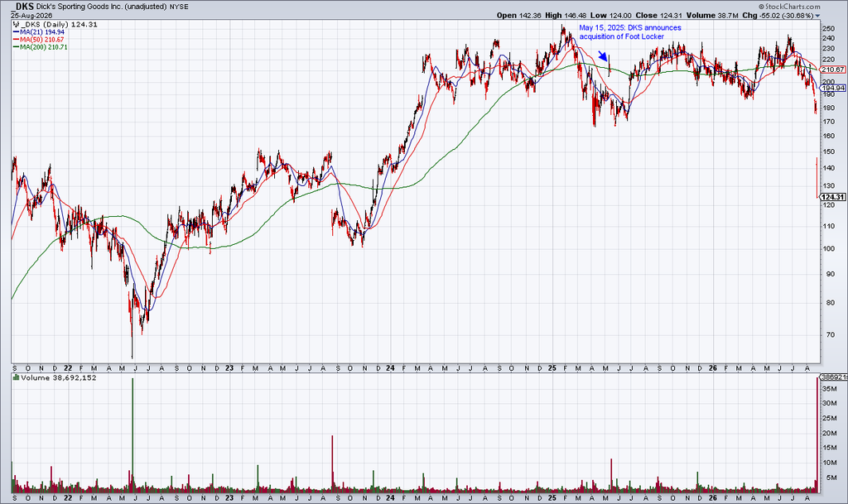Click the _DKS (Daily) 124.31 legend label
The width and height of the screenshot is (848, 504).
coord(60,25)
